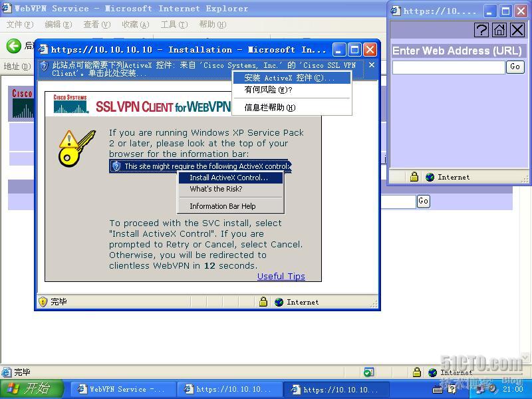
Task: Open the 工具 menu in WebVPN Service window
Action: pyautogui.click(x=174, y=25)
